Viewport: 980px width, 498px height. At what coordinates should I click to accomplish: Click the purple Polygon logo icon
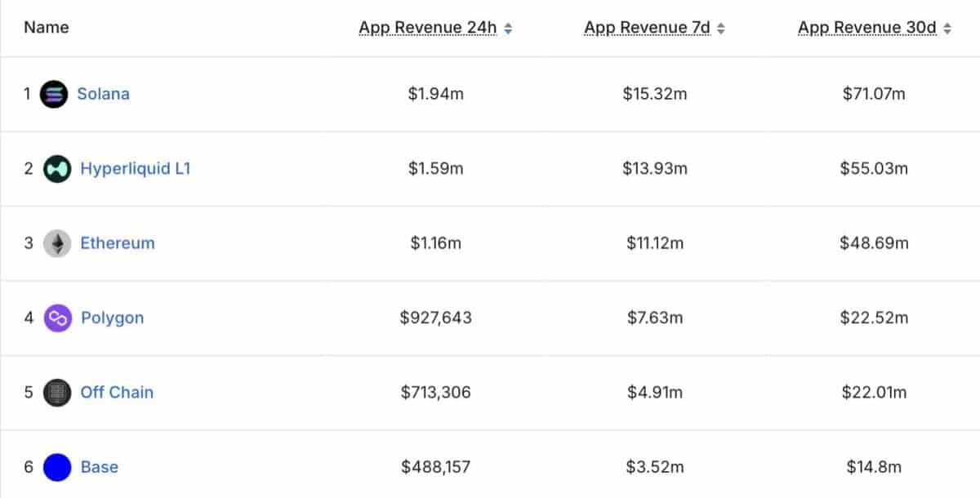point(57,318)
